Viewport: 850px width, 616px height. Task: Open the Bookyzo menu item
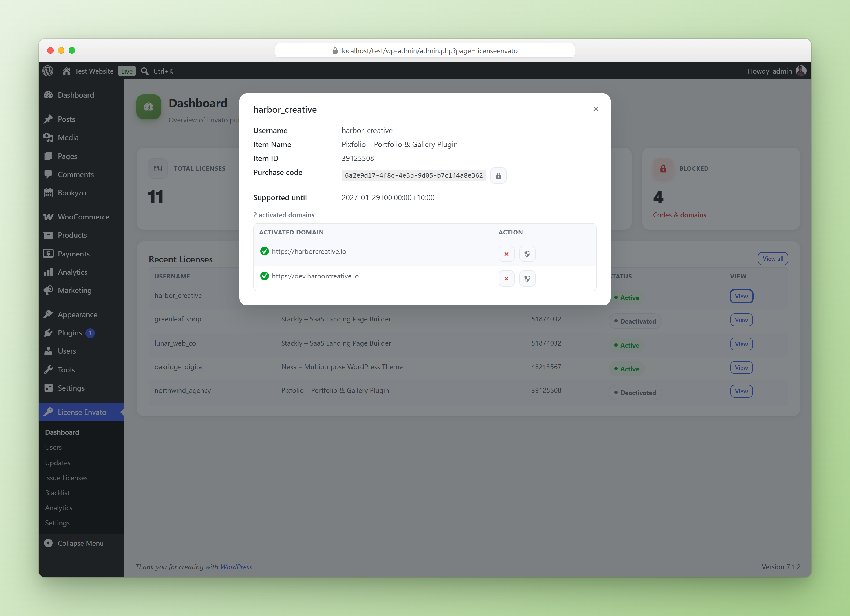(x=81, y=193)
